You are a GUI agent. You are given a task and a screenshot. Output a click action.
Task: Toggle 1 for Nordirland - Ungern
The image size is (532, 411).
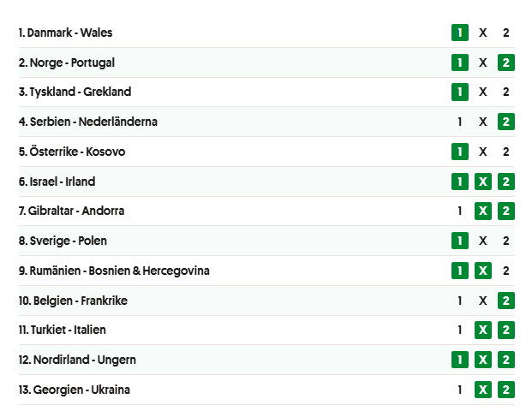coord(460,360)
